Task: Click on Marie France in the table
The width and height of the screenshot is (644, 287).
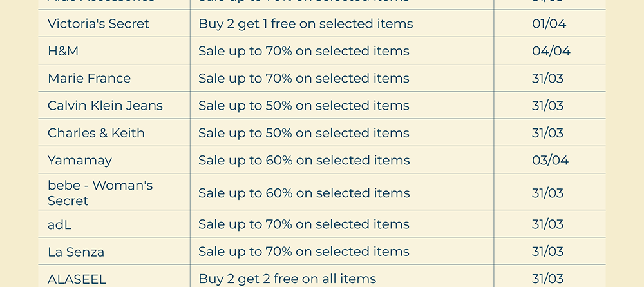Action: point(89,79)
